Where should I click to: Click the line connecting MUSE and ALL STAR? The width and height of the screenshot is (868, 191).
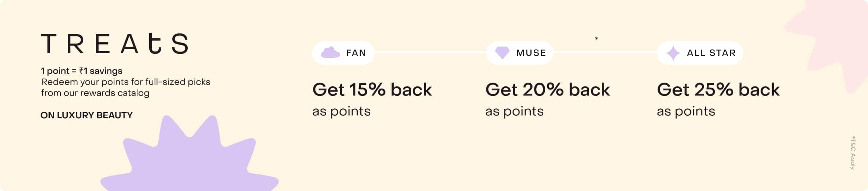click(605, 53)
